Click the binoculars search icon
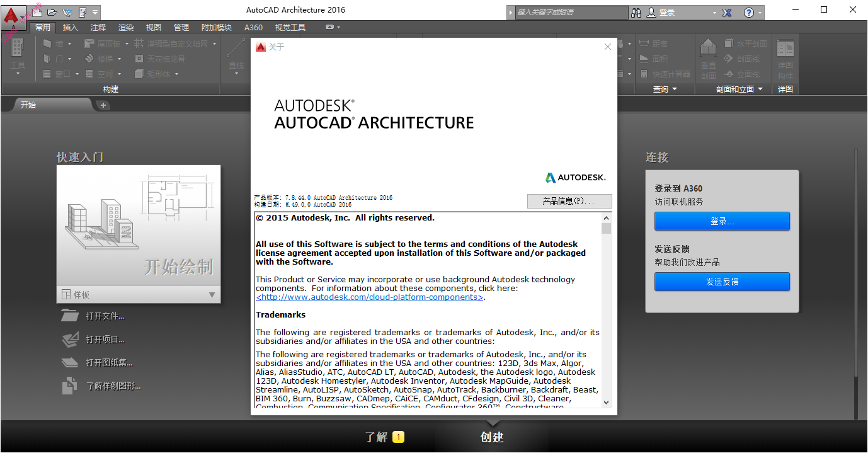This screenshot has width=868, height=453. (x=636, y=12)
